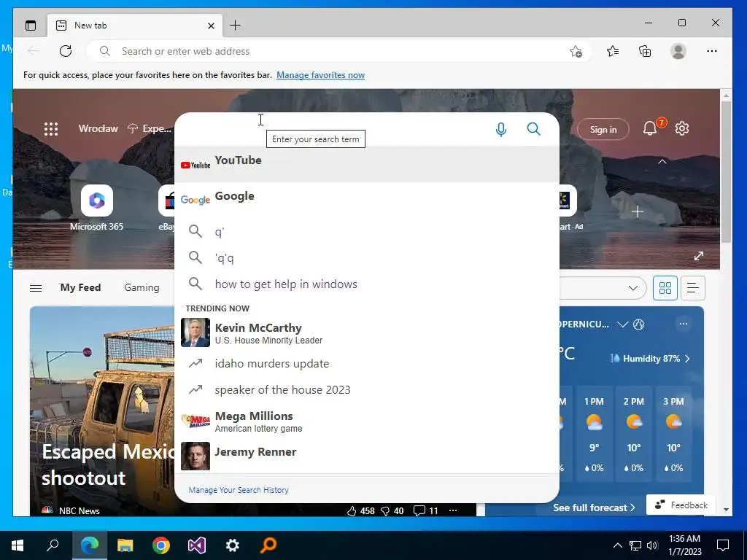Viewport: 747px width, 560px height.
Task: Click the search magnifier in search box
Action: click(533, 129)
